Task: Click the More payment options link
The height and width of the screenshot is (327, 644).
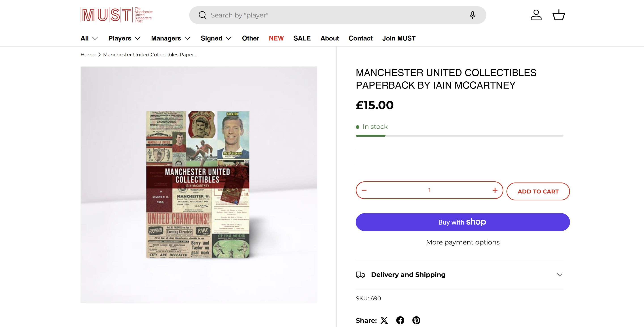Action: click(x=463, y=242)
